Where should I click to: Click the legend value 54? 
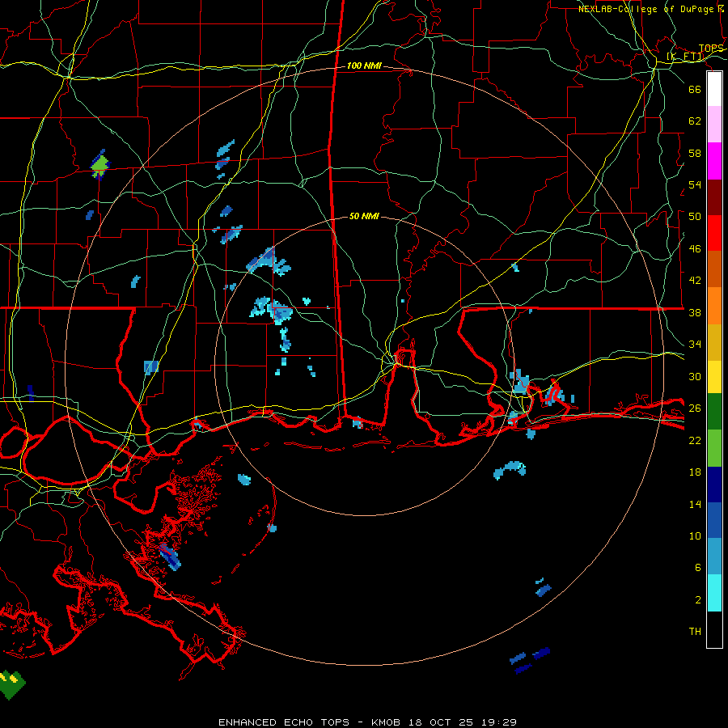pyautogui.click(x=695, y=184)
